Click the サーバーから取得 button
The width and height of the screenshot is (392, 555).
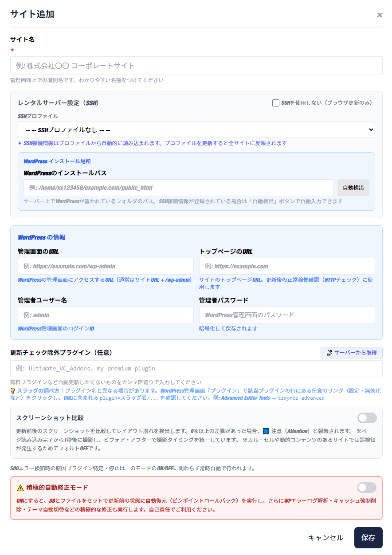(351, 353)
